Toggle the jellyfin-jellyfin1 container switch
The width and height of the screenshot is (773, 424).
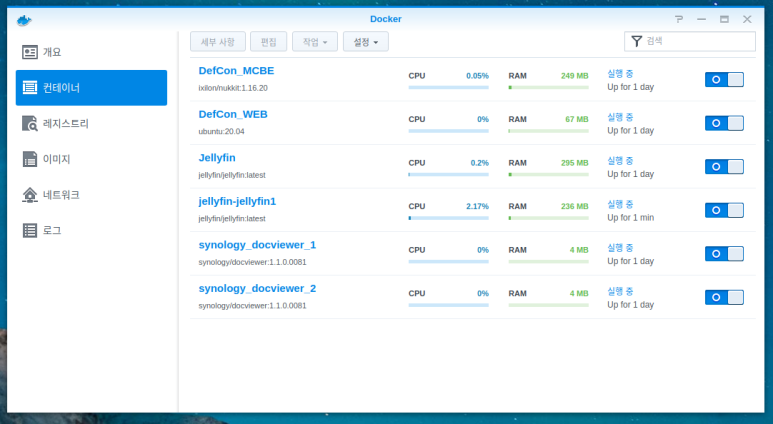tap(724, 210)
